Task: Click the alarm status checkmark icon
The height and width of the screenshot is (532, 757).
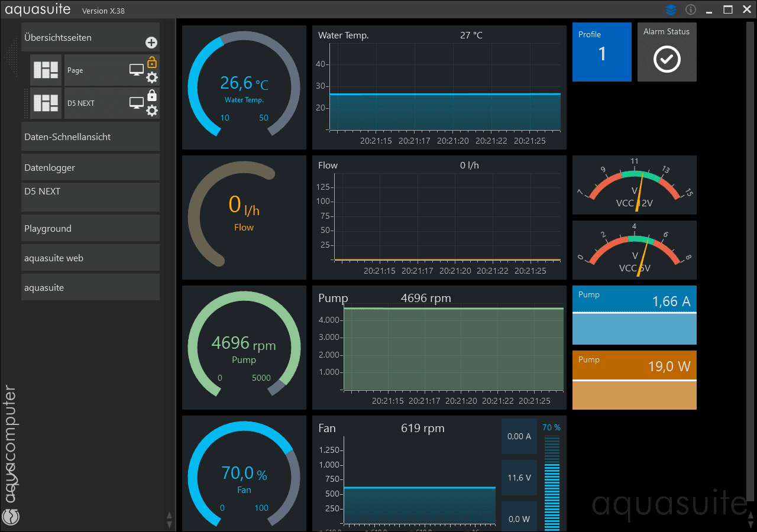Action: (667, 59)
